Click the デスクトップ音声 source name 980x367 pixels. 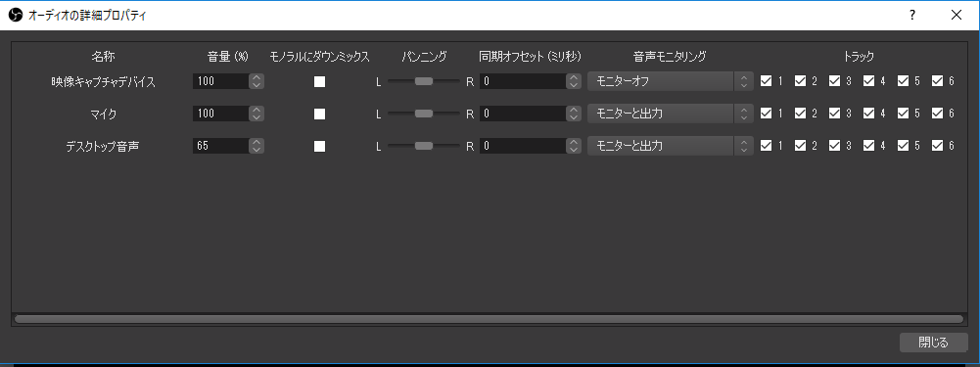tap(103, 146)
